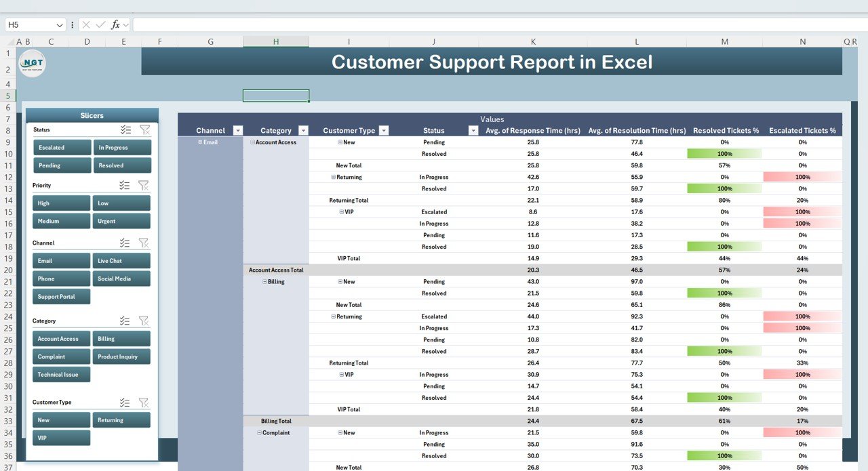This screenshot has width=868, height=471.
Task: Clear the Channel slicer filter
Action: [144, 243]
